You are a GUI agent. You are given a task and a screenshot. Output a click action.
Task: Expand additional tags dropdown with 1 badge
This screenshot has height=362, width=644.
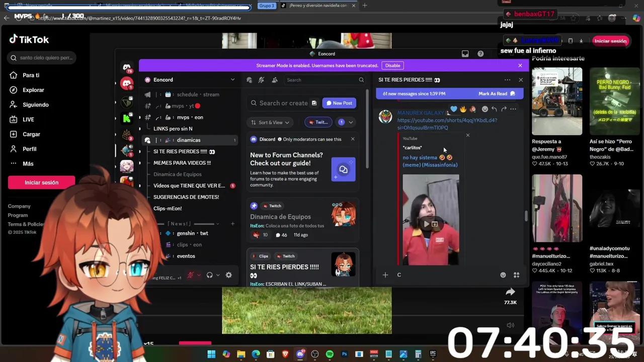[x=345, y=122]
